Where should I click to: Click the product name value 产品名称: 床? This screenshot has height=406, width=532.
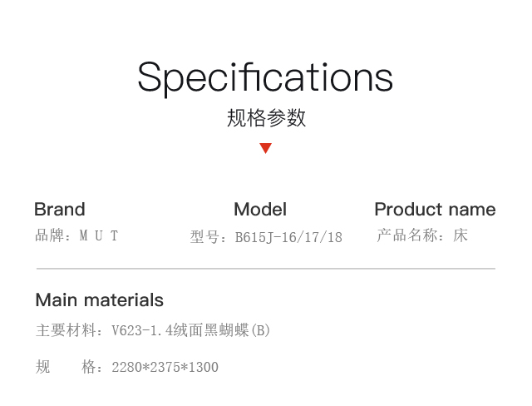[x=422, y=235]
